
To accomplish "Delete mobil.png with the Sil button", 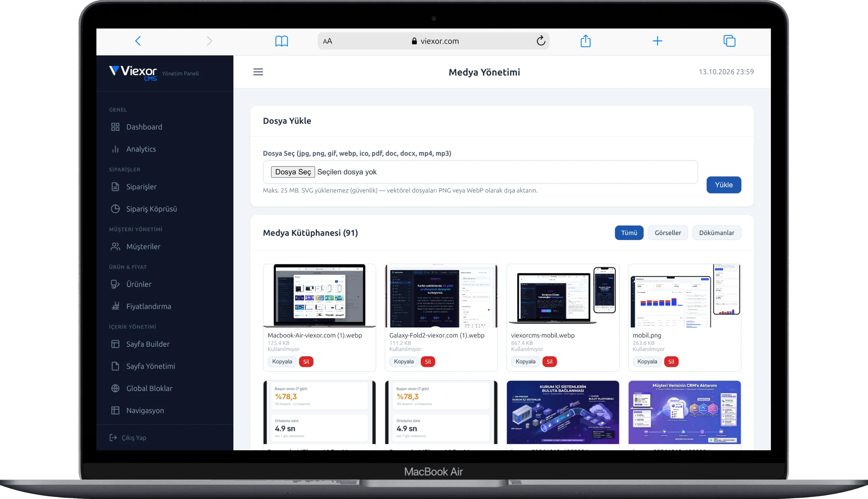I will tap(671, 362).
